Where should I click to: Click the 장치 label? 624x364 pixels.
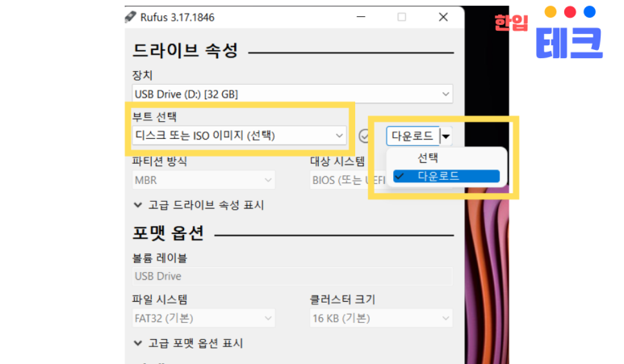coord(142,75)
